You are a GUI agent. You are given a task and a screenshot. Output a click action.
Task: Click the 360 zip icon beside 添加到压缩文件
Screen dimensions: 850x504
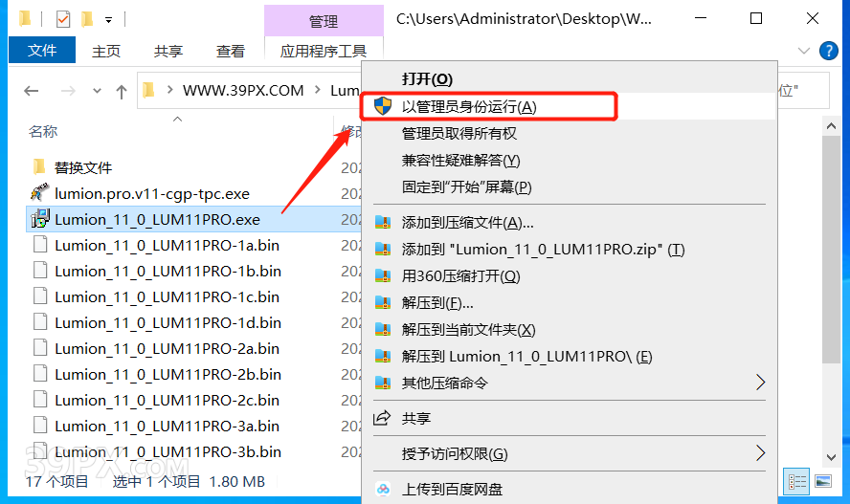tap(383, 223)
